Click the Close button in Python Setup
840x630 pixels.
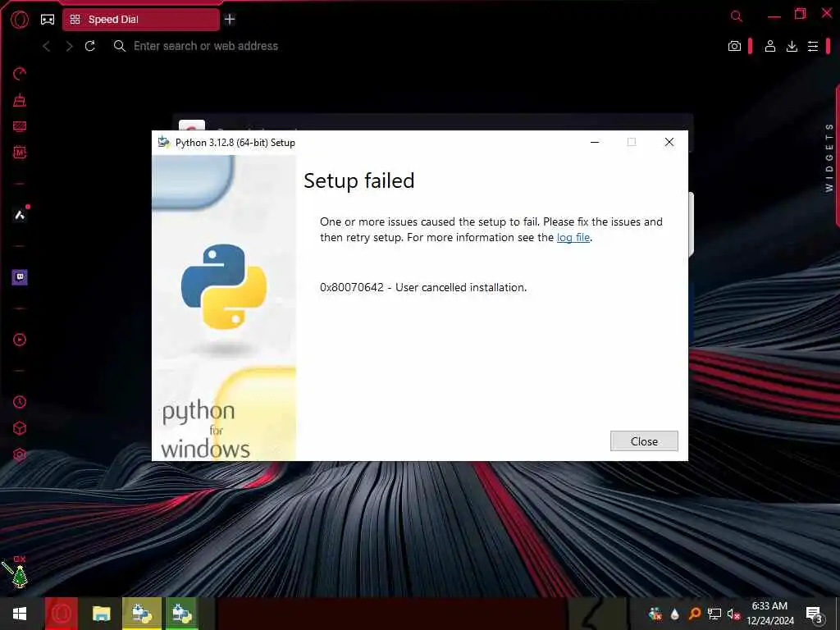click(x=644, y=441)
